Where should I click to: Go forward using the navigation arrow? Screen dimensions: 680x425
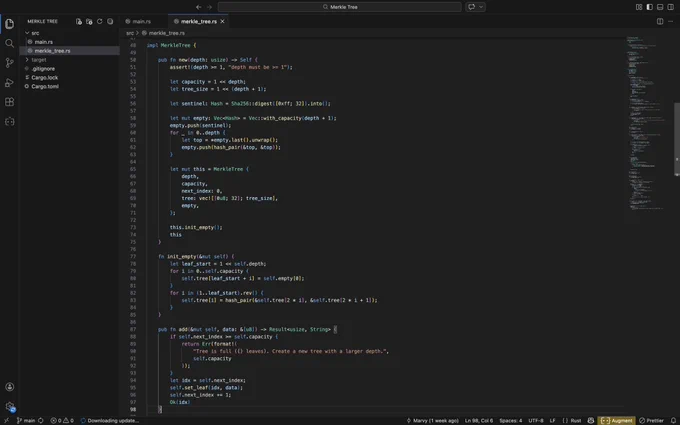pos(209,7)
